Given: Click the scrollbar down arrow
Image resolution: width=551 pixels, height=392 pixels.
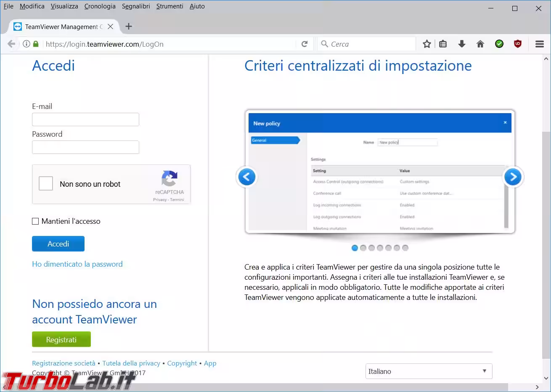Looking at the screenshot, I should 546,379.
